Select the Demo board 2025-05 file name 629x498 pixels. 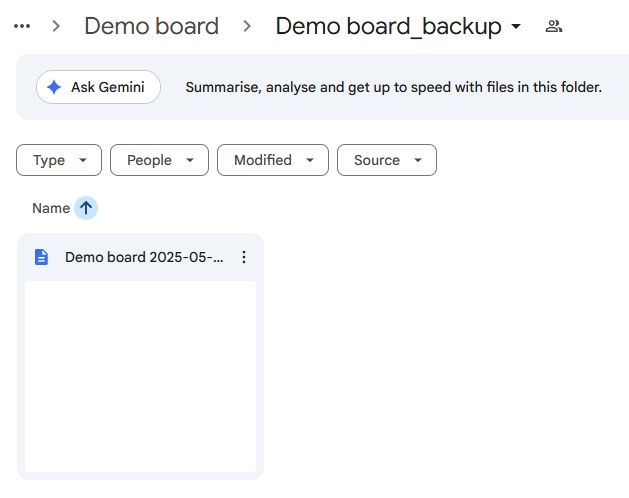(144, 257)
